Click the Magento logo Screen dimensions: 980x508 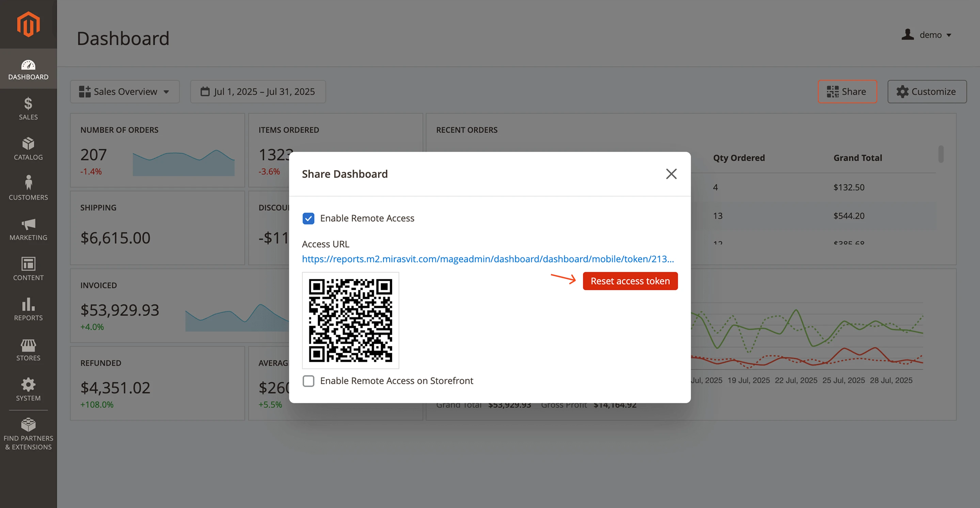[x=28, y=24]
